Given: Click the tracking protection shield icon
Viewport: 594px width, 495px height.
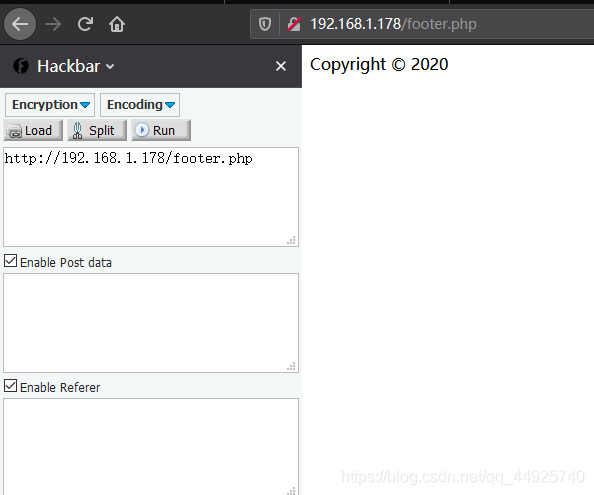Looking at the screenshot, I should point(265,25).
